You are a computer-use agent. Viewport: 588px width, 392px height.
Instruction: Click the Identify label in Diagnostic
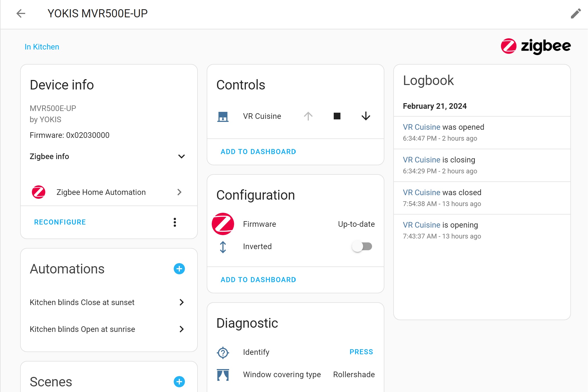[256, 352]
